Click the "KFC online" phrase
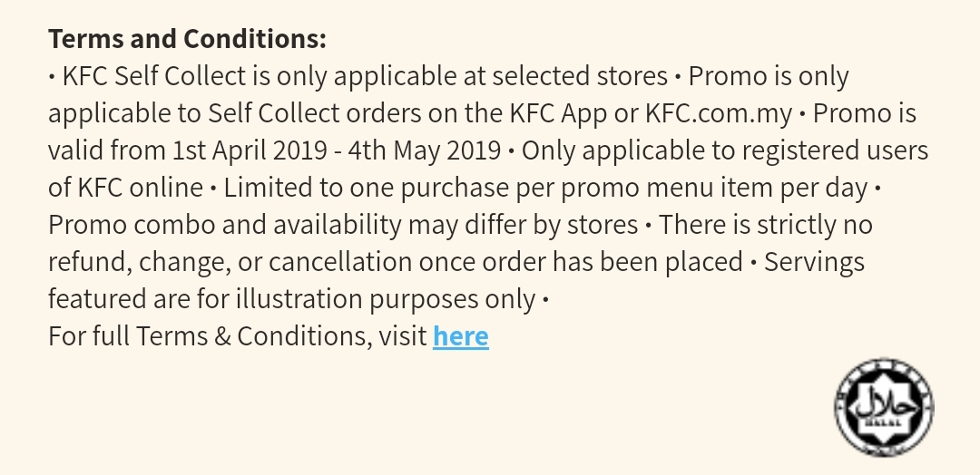Image resolution: width=980 pixels, height=475 pixels. coord(138,188)
